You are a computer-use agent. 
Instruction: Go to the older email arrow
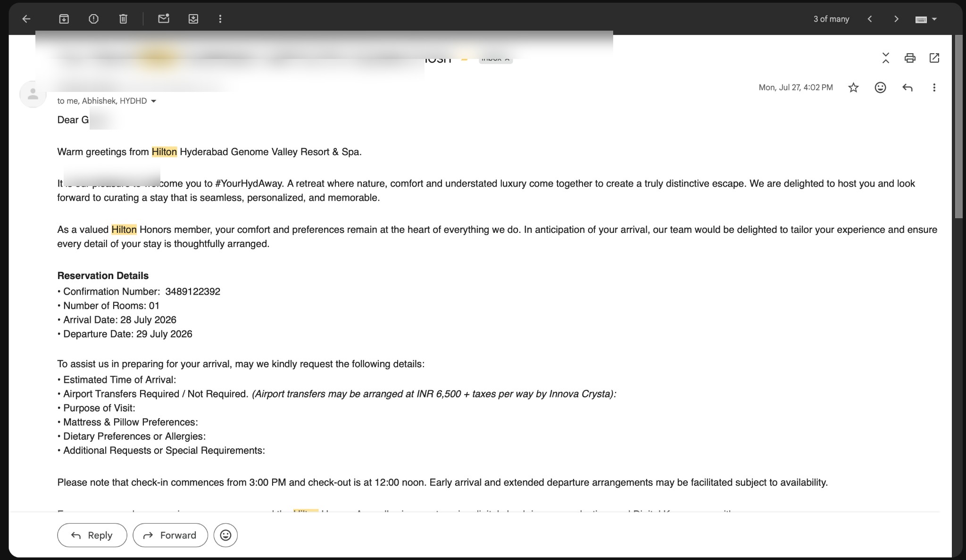[x=896, y=19]
